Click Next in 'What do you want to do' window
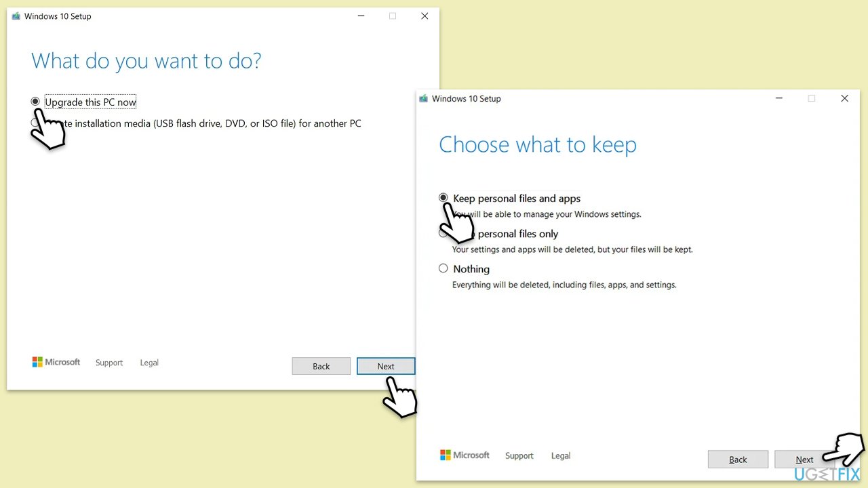The height and width of the screenshot is (488, 868). coord(386,366)
